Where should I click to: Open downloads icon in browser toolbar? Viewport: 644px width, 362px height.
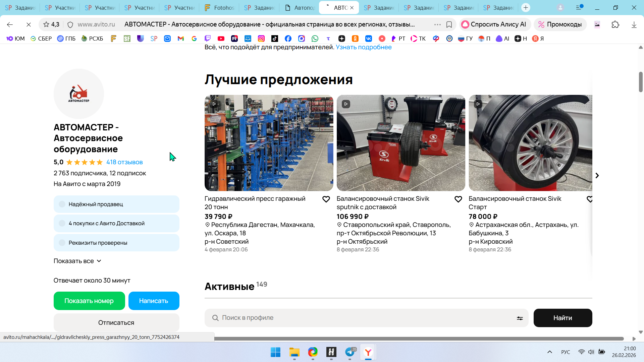(634, 24)
